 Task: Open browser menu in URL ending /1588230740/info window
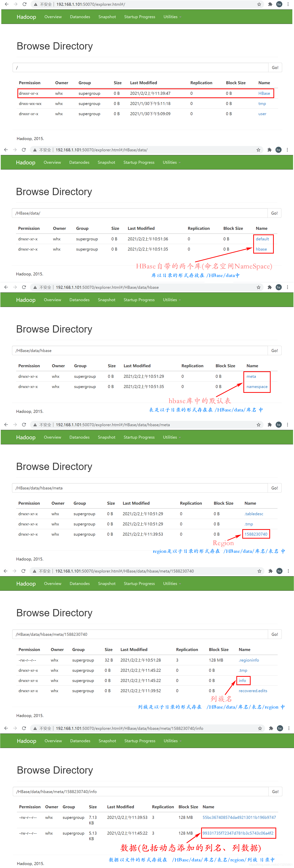point(289,729)
